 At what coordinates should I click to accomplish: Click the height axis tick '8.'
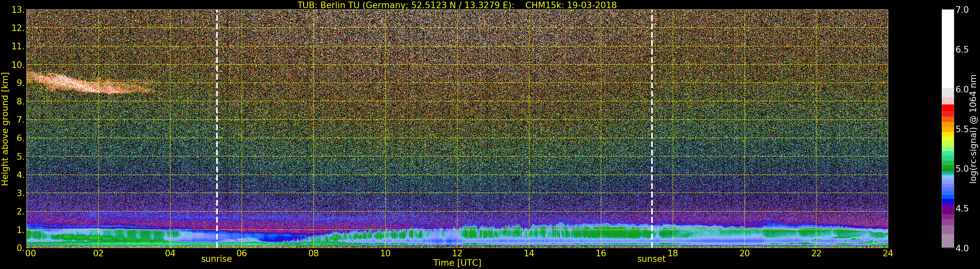tap(20, 102)
